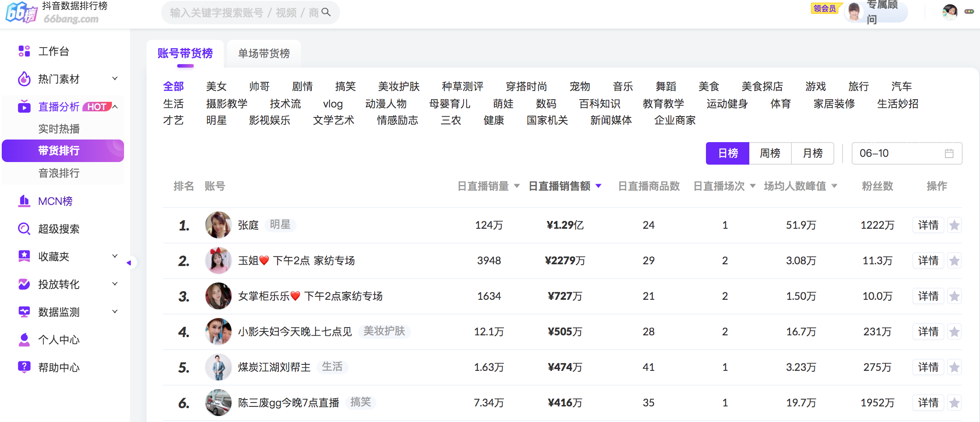Click the 投放转化 icon
The image size is (980, 422).
[24, 284]
